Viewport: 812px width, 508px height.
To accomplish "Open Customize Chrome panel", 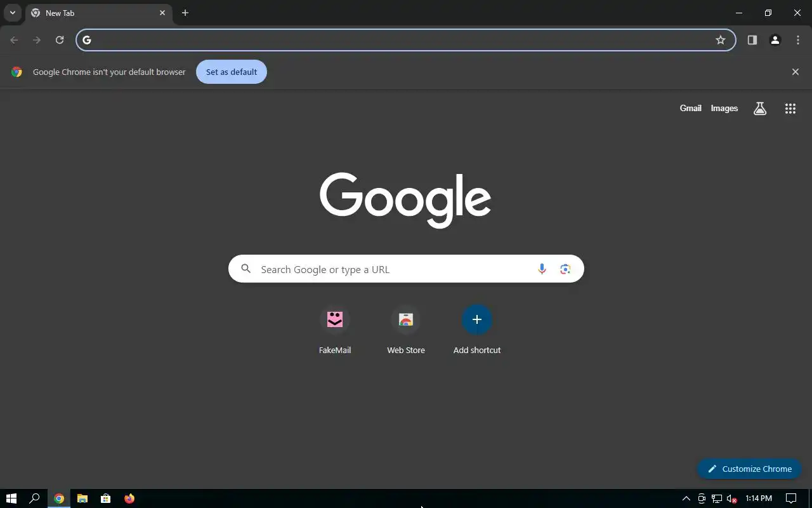I will [749, 469].
